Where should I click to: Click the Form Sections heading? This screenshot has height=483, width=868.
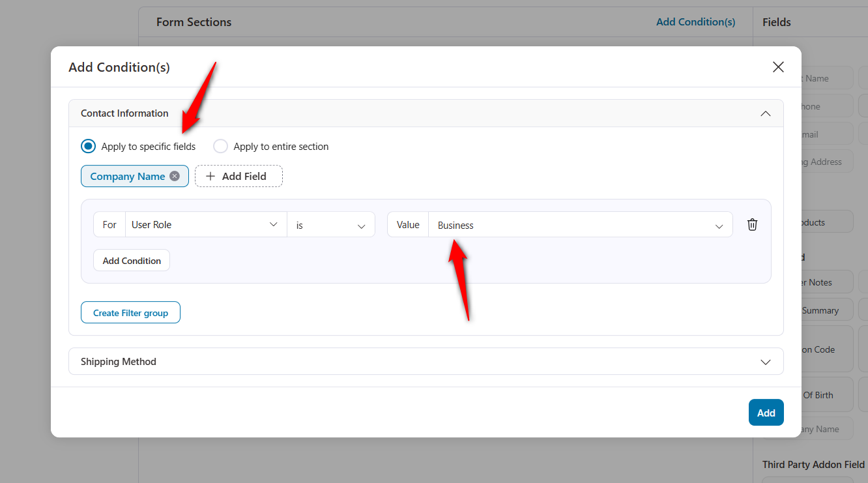[194, 22]
